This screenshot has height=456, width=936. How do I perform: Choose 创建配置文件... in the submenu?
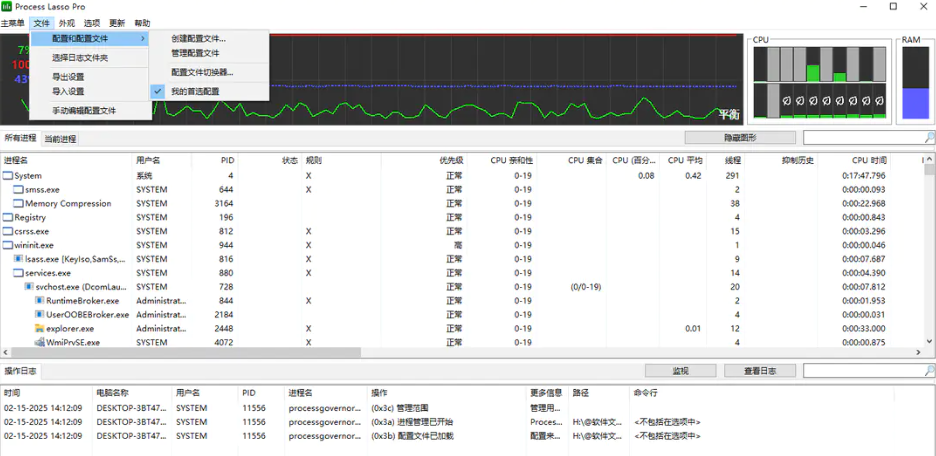(198, 38)
